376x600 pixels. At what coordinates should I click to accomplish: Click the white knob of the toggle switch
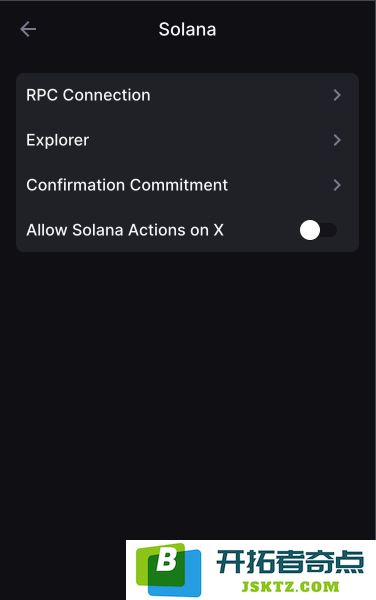pos(310,230)
